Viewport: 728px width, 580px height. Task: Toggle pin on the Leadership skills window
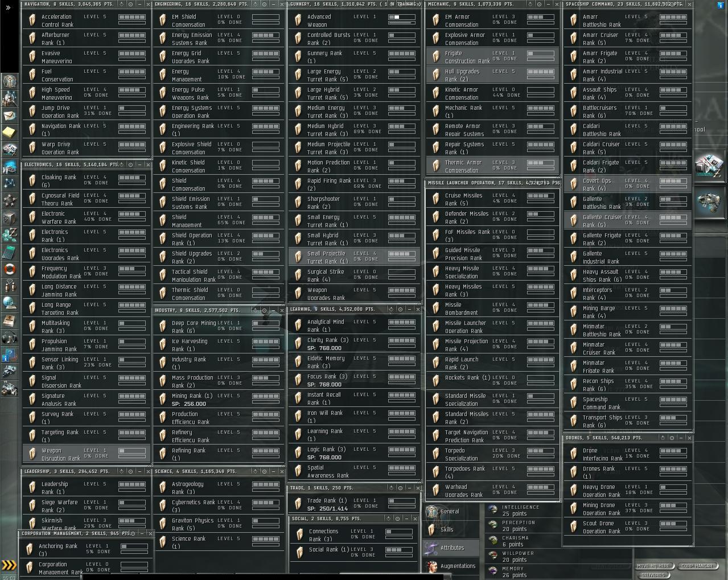(x=122, y=471)
